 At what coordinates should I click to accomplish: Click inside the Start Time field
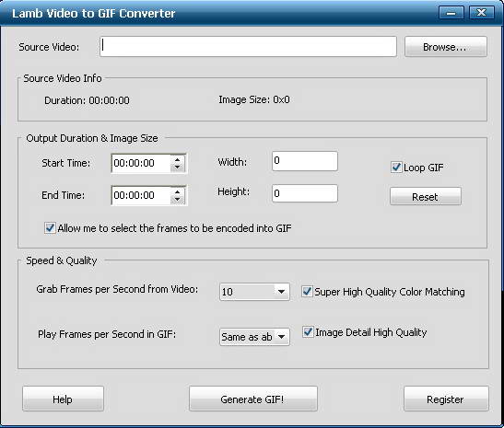pos(141,163)
